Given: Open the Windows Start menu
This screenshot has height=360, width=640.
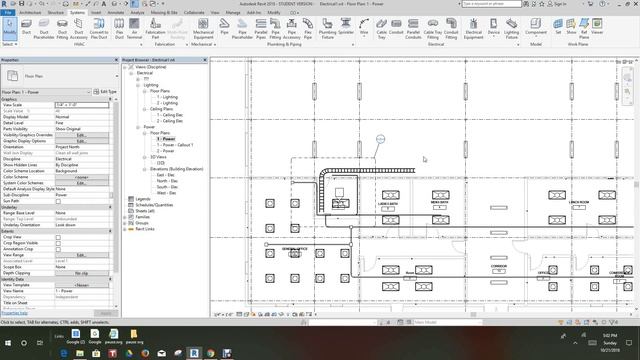Looking at the screenshot, I should pos(8,343).
